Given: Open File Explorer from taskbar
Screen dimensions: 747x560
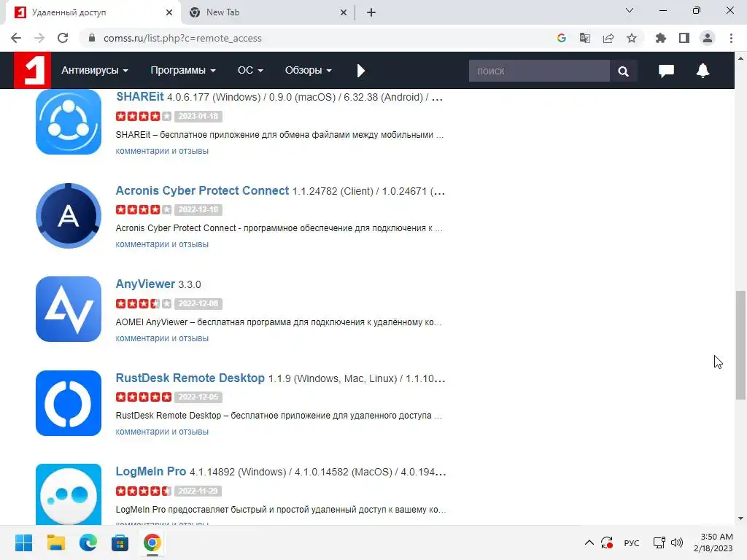Looking at the screenshot, I should click(55, 542).
